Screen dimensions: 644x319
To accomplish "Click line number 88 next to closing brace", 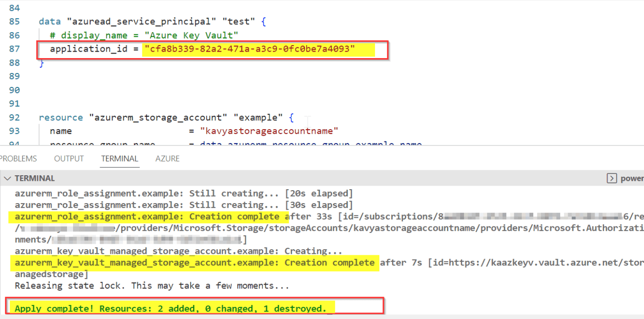I will pyautogui.click(x=14, y=62).
